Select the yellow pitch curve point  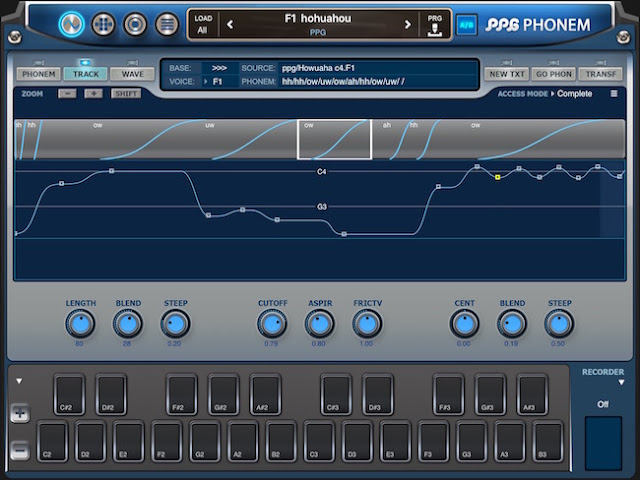pyautogui.click(x=498, y=177)
